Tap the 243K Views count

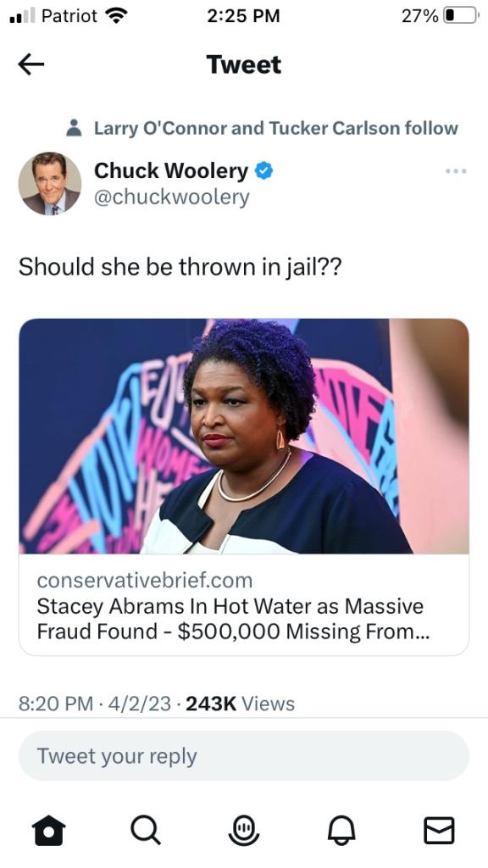pos(240,704)
